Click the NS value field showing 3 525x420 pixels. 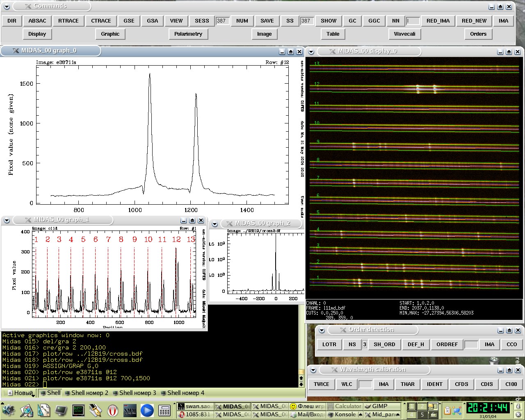click(364, 345)
